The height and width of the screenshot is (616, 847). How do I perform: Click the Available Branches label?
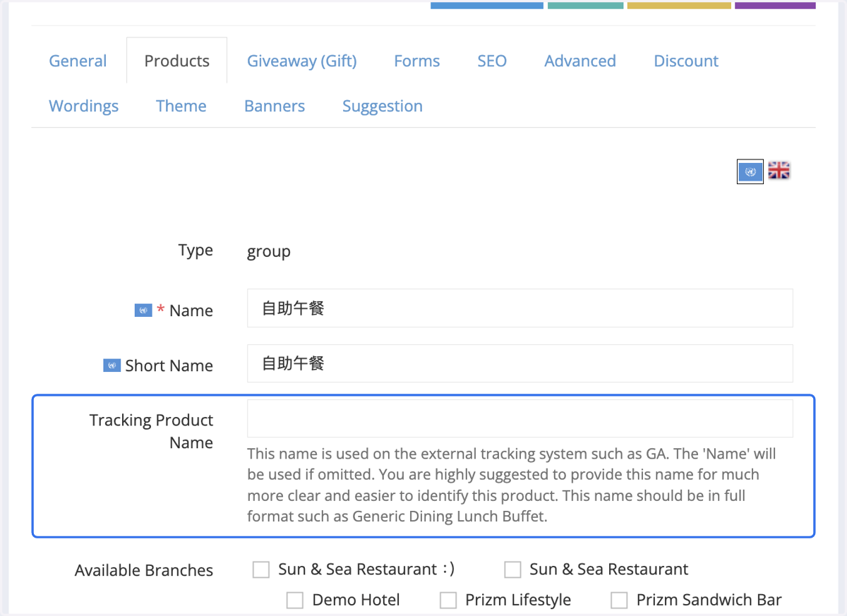(x=144, y=570)
